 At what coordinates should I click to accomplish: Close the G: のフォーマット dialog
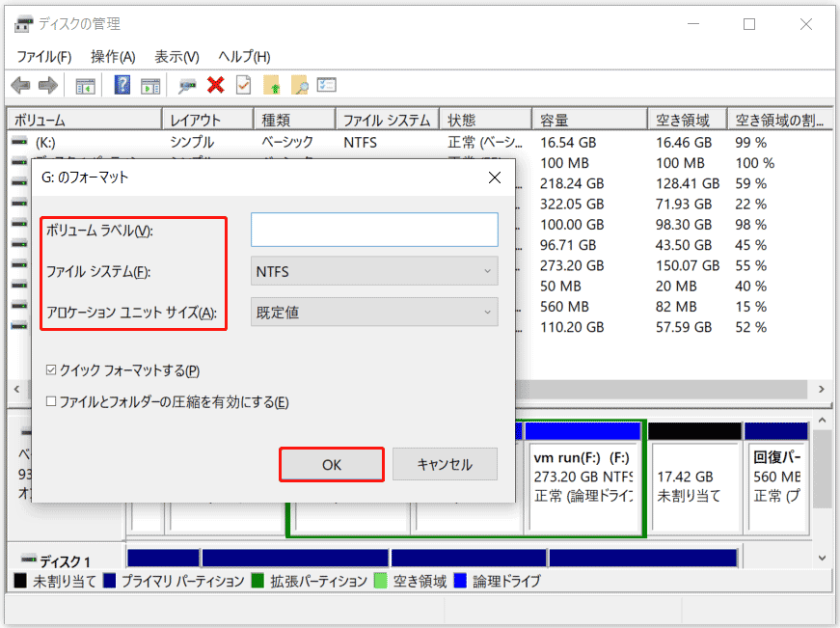[x=494, y=177]
